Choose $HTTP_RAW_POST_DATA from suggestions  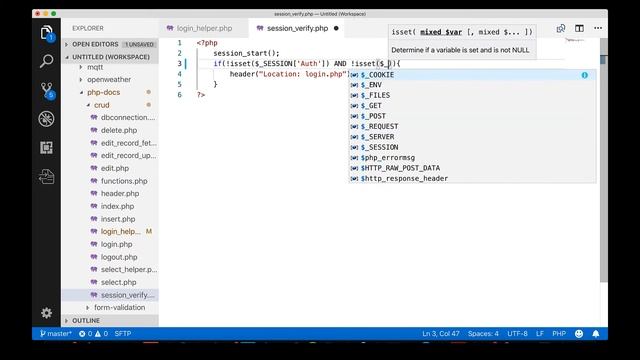(x=473, y=168)
